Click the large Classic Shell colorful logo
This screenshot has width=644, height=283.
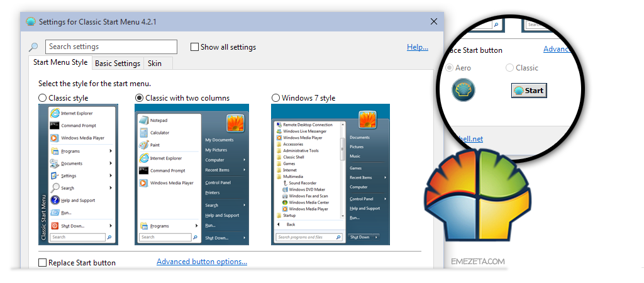477,194
